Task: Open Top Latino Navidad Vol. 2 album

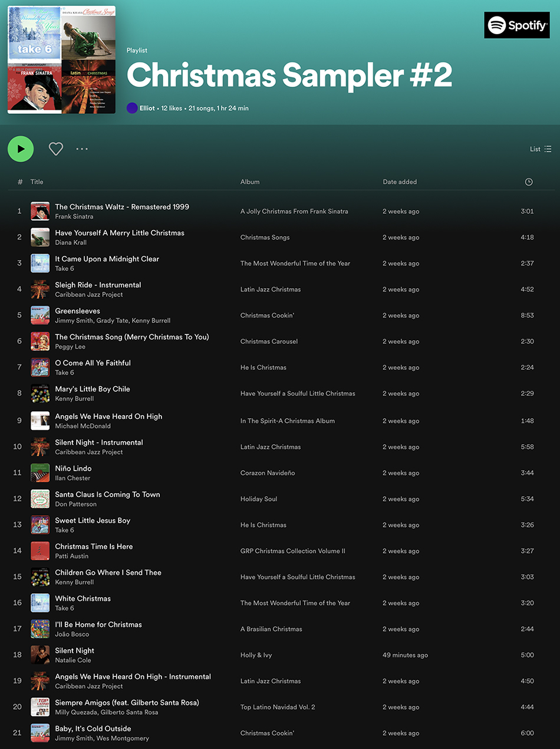Action: click(278, 707)
